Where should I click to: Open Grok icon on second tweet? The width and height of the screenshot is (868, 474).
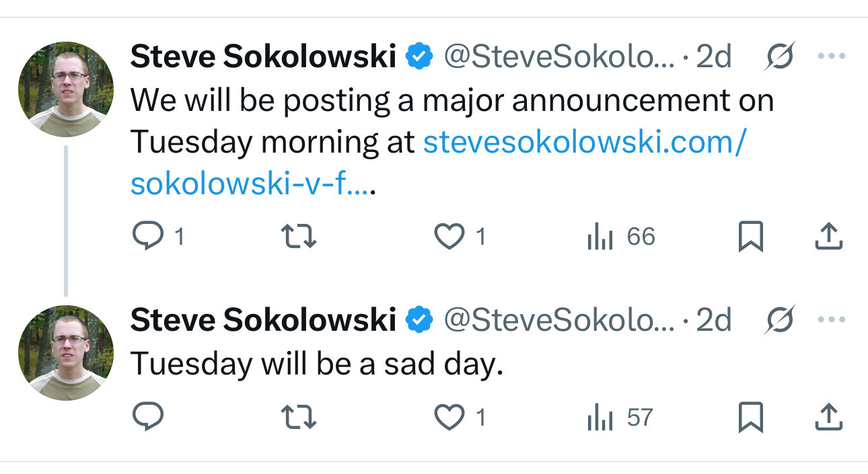pyautogui.click(x=780, y=320)
